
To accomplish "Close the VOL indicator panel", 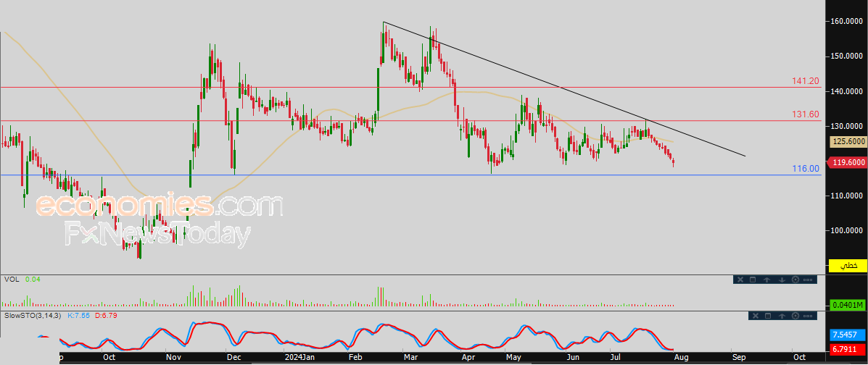I will point(740,280).
